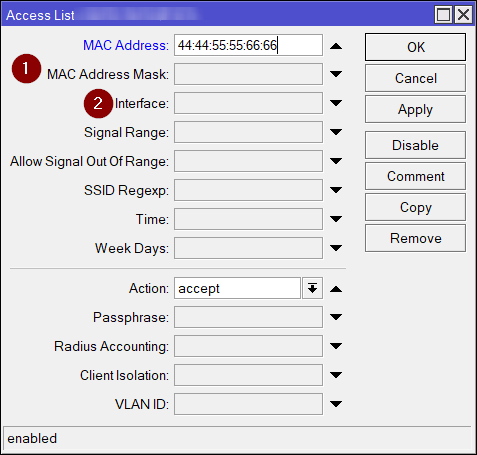Confirm with the OK button
This screenshot has width=477, height=455.
click(x=415, y=47)
